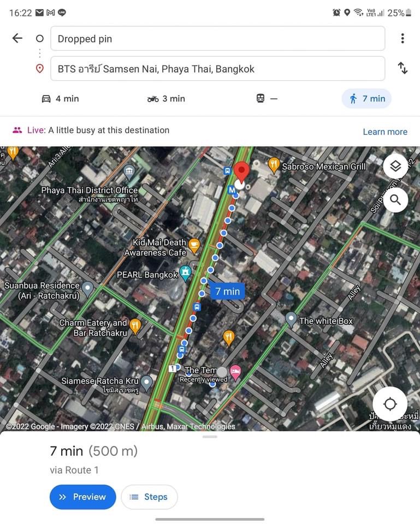Switch to motorcycle mode 3 min
The width and height of the screenshot is (420, 524).
click(166, 99)
